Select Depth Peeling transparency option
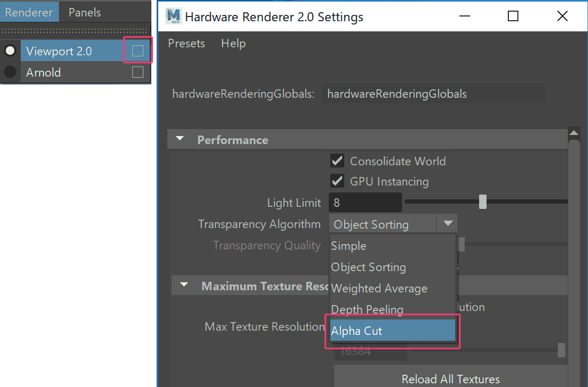Image resolution: width=588 pixels, height=387 pixels. pyautogui.click(x=393, y=309)
